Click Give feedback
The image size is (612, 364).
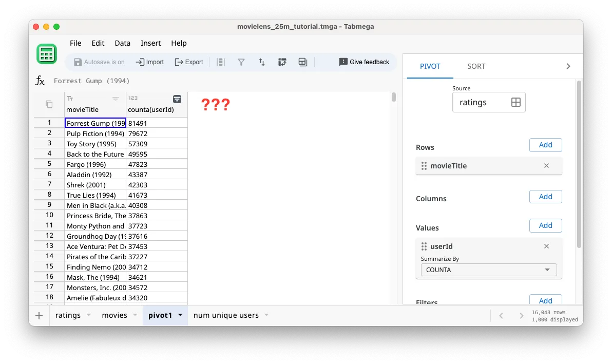[365, 62]
